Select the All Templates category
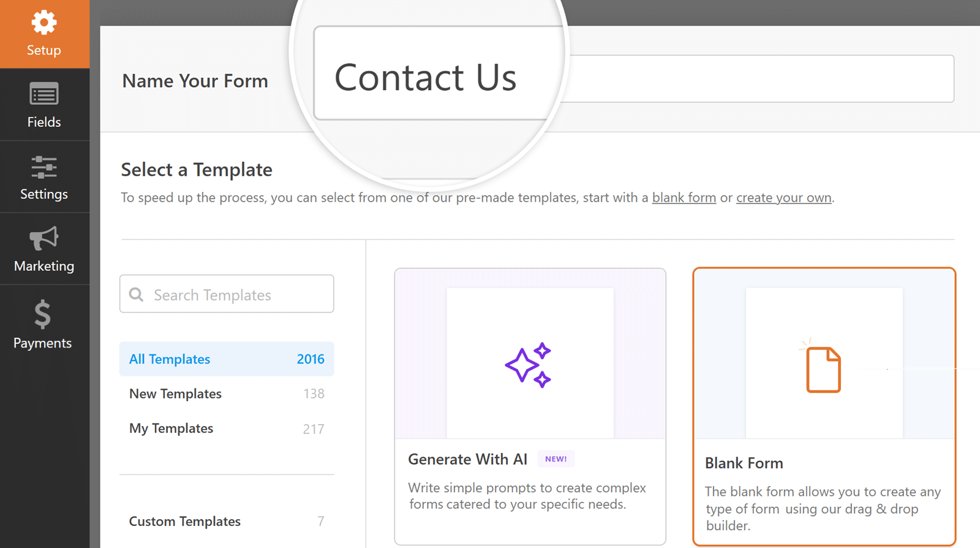980x548 pixels. (x=170, y=359)
